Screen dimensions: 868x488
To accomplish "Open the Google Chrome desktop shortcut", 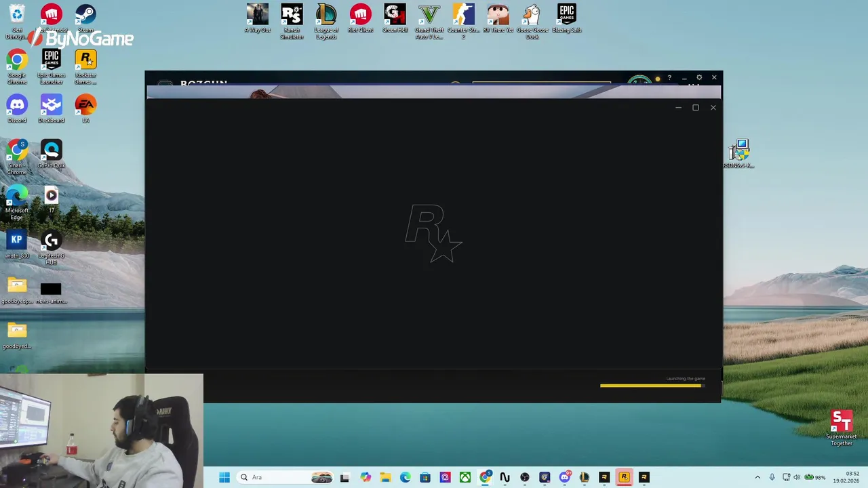I will [x=17, y=67].
